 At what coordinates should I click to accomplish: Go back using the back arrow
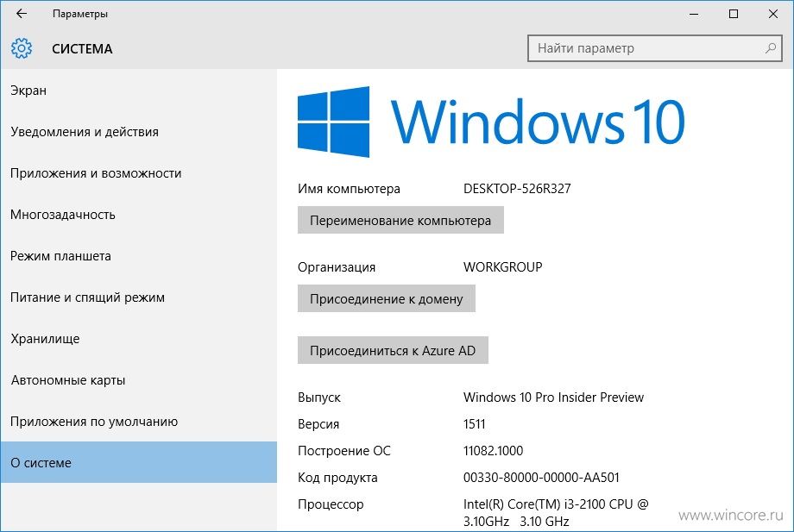[x=22, y=14]
